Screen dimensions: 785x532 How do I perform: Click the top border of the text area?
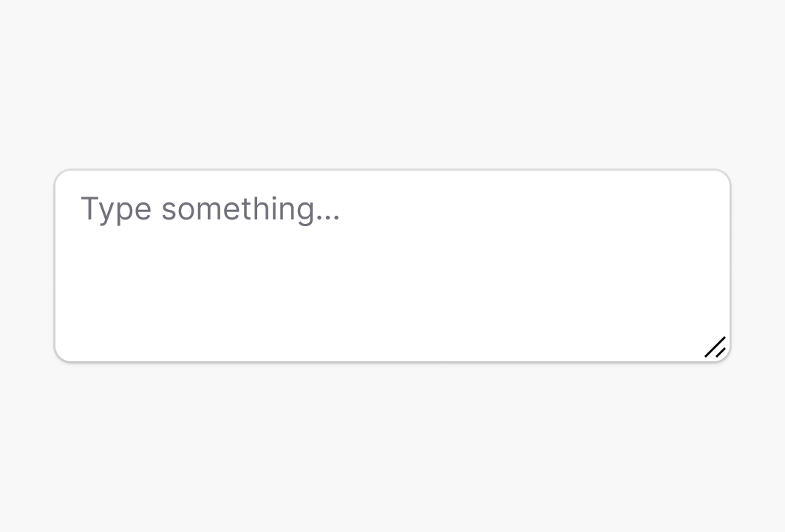392,171
